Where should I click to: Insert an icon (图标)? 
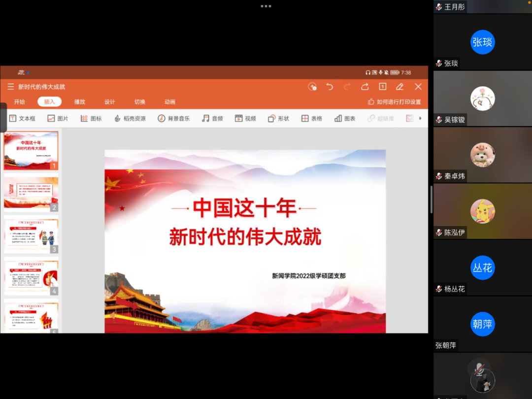point(91,118)
